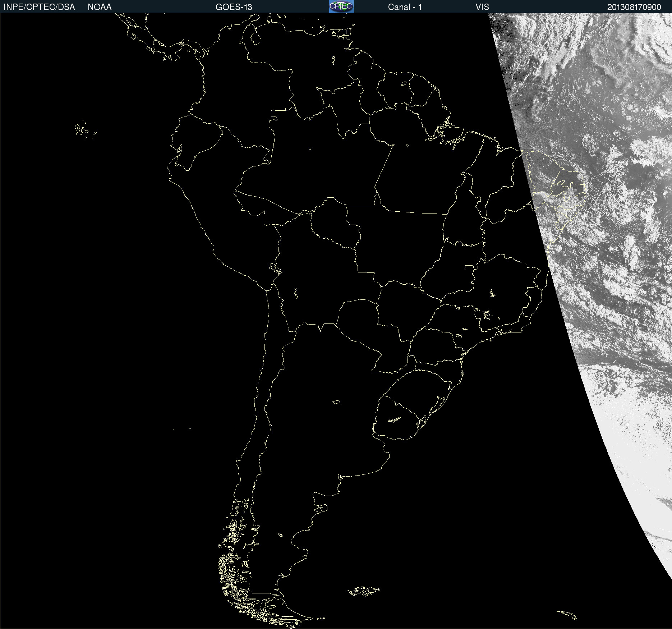Click the CPTEC logo in the header

point(341,6)
